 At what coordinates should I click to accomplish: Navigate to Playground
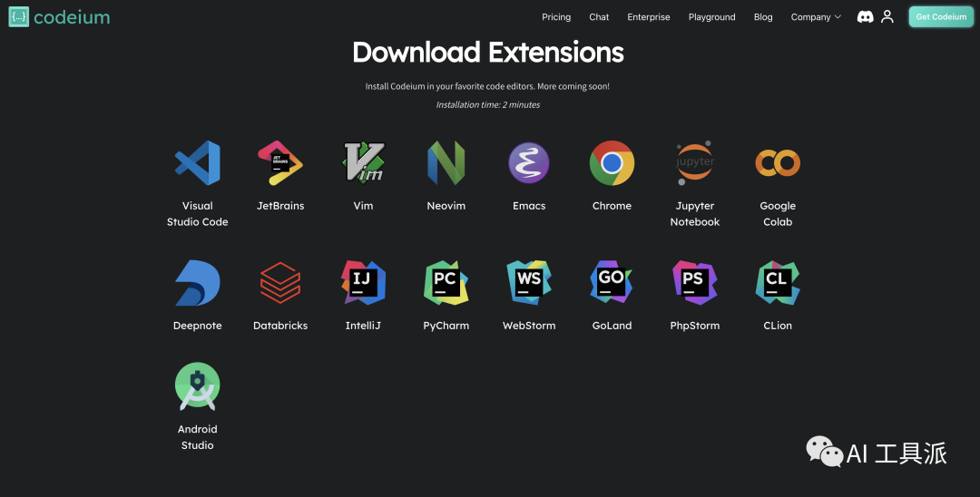(712, 17)
